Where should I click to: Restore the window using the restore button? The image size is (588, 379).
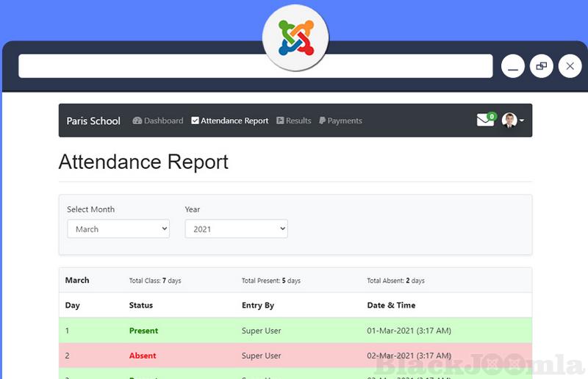click(542, 66)
